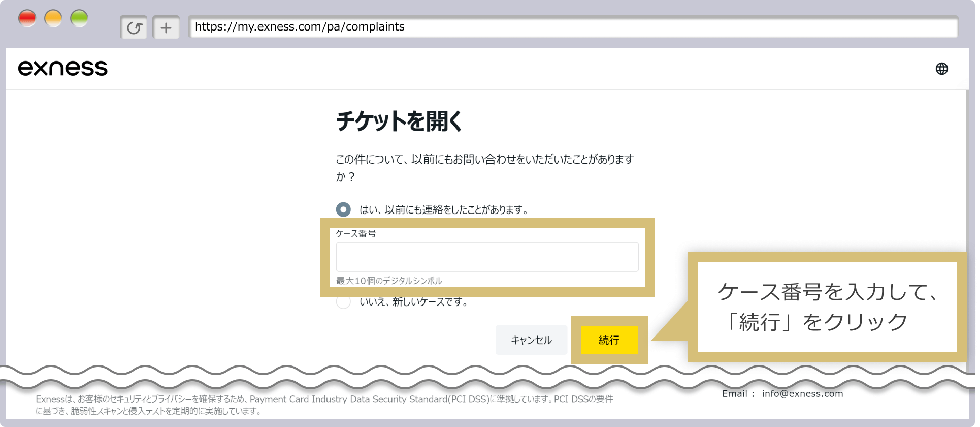Select 'いいえ、新しいケースです' radio button
980x427 pixels.
343,302
